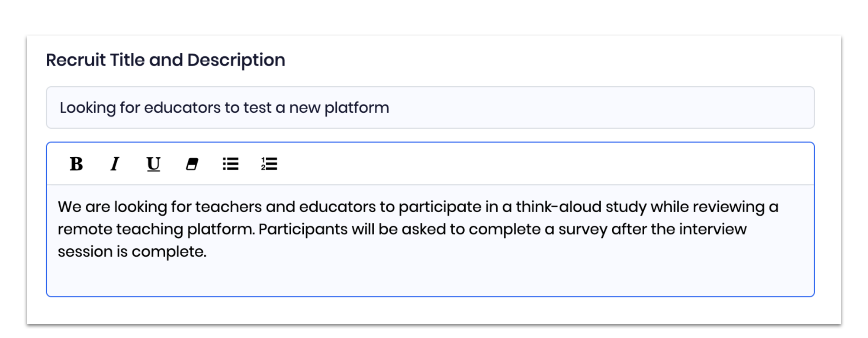Viewport: 868px width, 338px height.
Task: Insert a bulleted list
Action: (230, 164)
